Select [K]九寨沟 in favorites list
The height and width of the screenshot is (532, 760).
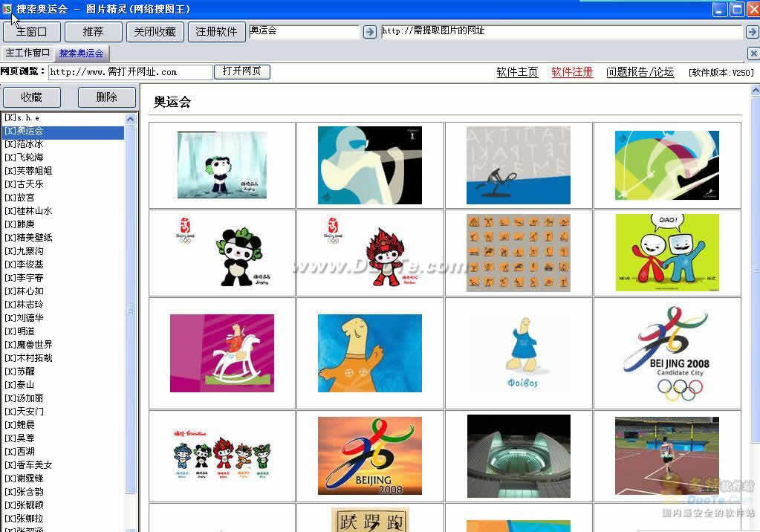coord(64,250)
